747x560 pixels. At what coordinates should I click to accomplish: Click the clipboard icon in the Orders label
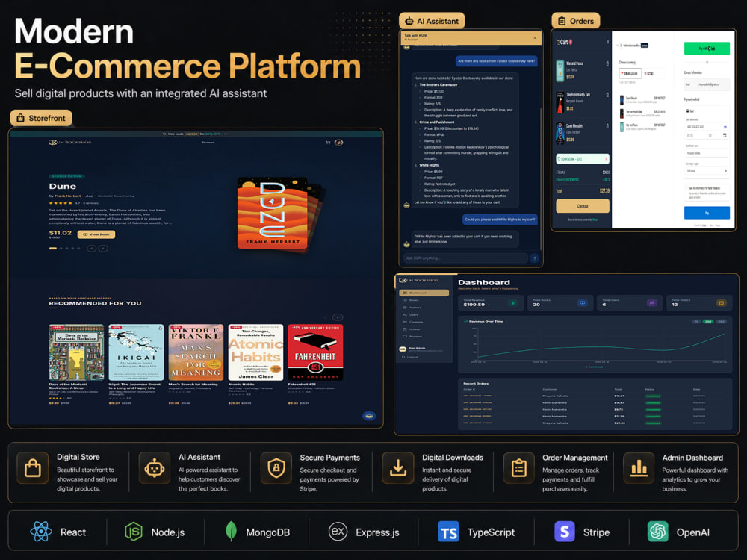562,21
